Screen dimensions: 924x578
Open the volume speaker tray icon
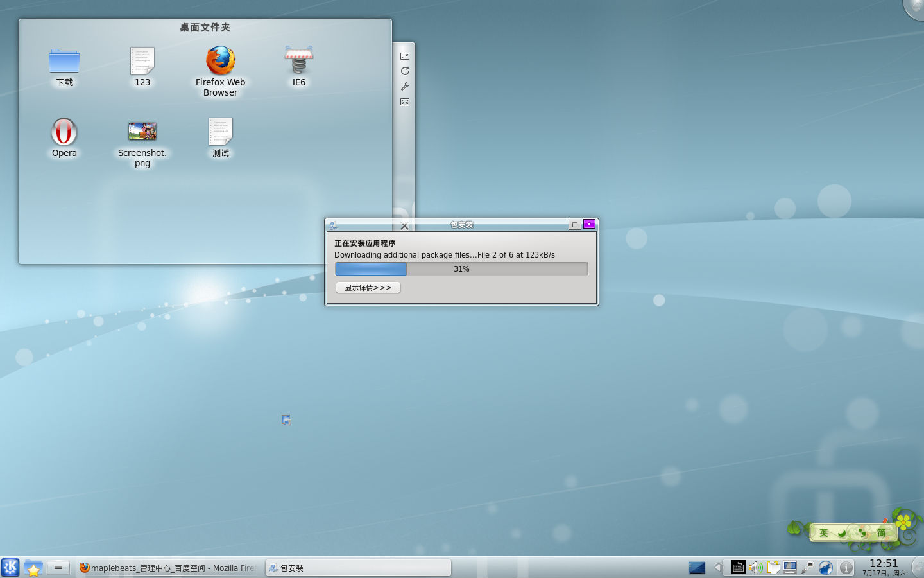(x=755, y=568)
